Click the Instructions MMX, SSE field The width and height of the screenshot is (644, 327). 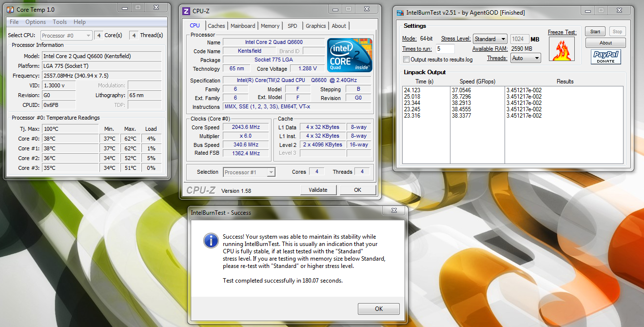[x=297, y=107]
